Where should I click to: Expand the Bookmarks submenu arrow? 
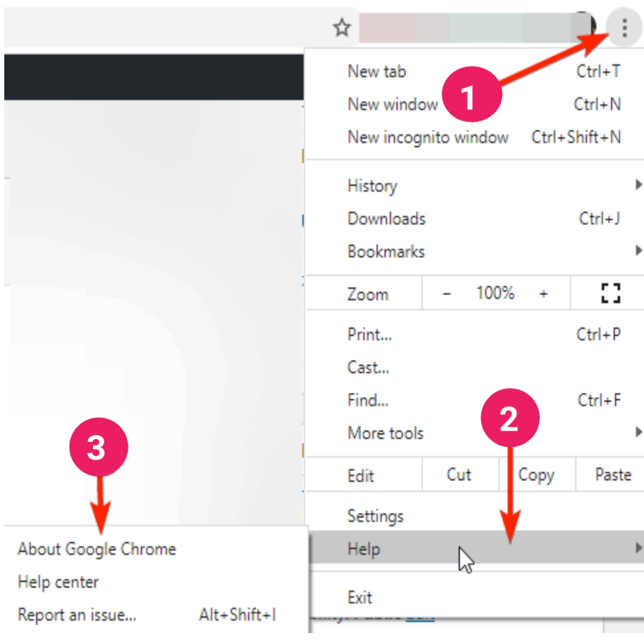(x=638, y=251)
